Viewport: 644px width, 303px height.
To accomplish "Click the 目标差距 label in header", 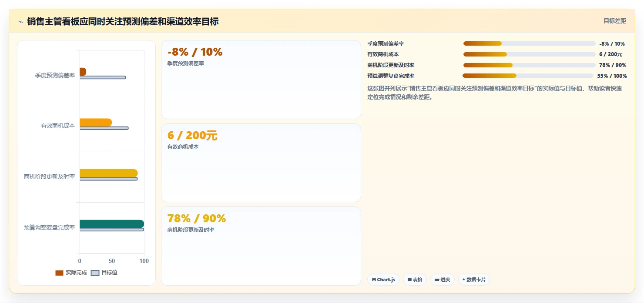I will coord(614,21).
